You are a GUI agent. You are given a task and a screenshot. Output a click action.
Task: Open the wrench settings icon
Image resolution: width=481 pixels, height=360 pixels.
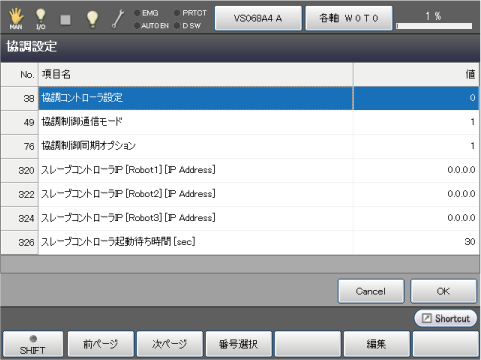pos(118,19)
